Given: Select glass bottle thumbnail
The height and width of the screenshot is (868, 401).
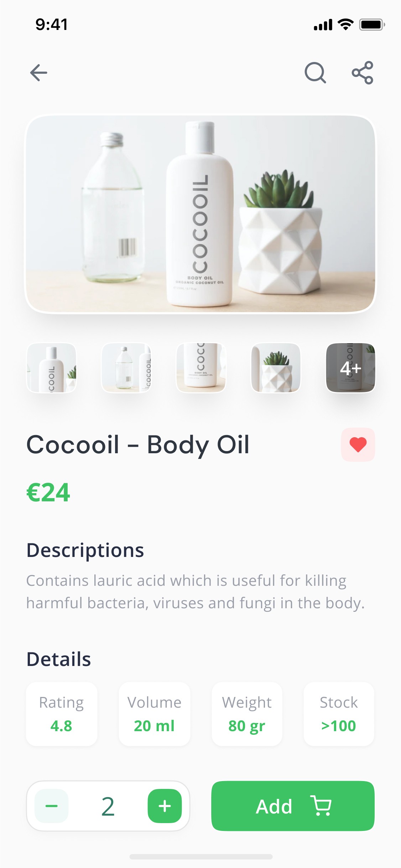Looking at the screenshot, I should (126, 368).
